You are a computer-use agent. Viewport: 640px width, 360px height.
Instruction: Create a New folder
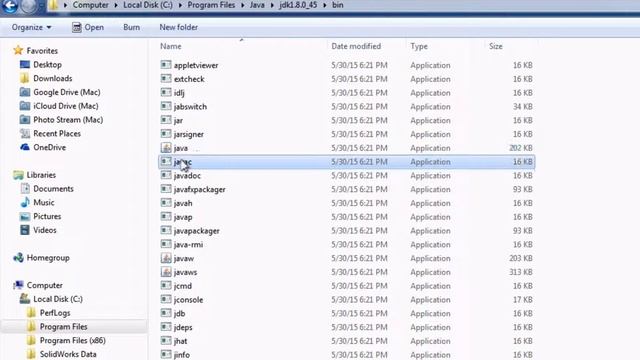tap(178, 27)
